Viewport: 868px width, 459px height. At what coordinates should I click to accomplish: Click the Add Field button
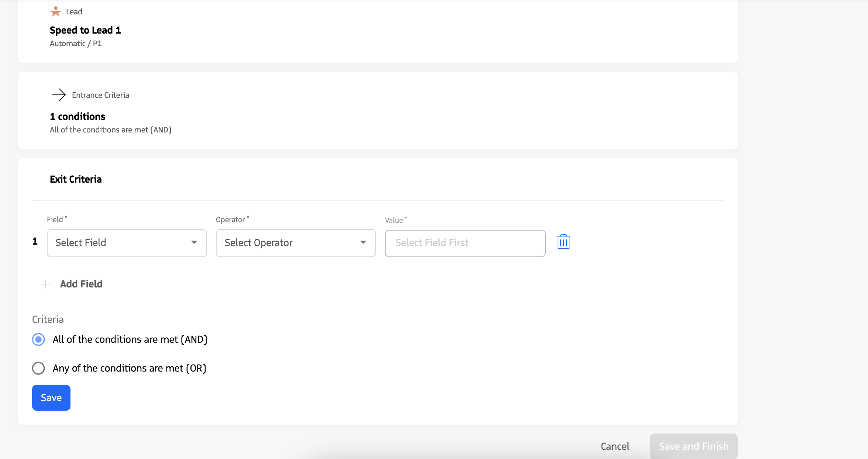click(72, 284)
